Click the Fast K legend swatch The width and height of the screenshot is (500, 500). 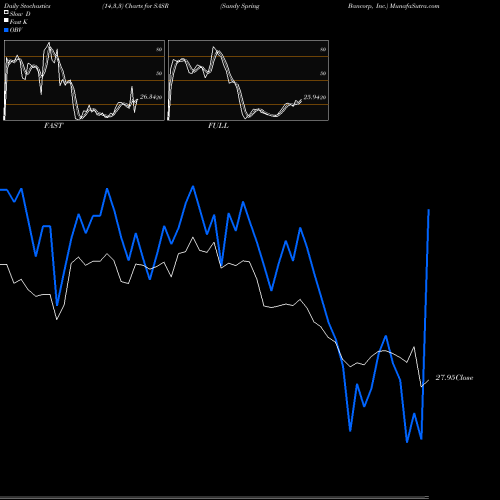point(6,21)
